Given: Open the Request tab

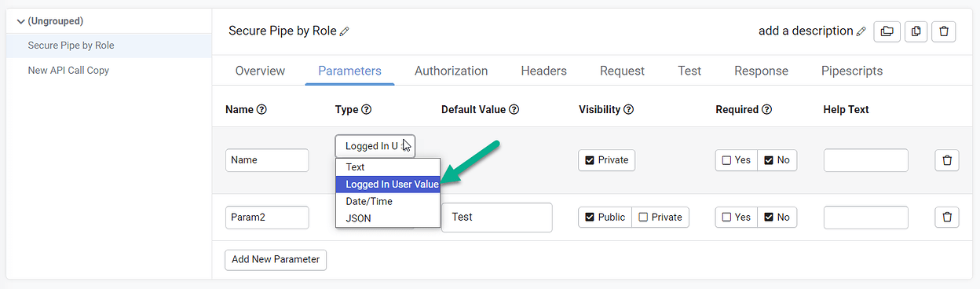Looking at the screenshot, I should 622,71.
